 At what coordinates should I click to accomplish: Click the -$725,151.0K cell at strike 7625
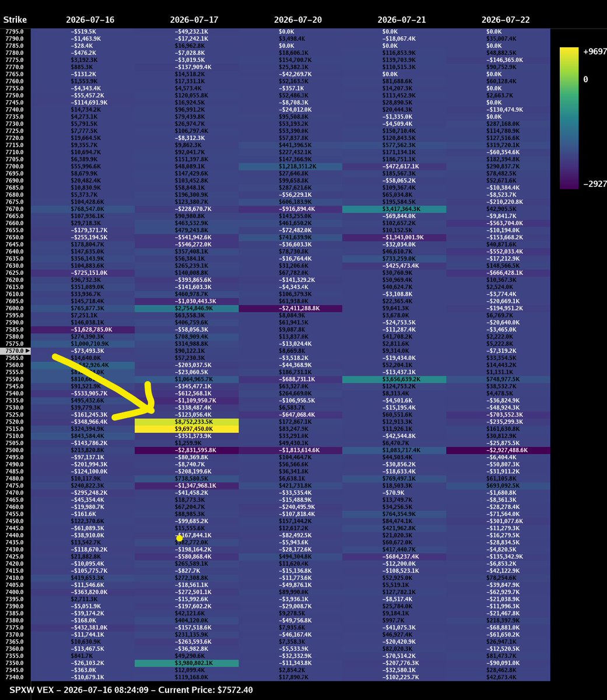click(83, 273)
